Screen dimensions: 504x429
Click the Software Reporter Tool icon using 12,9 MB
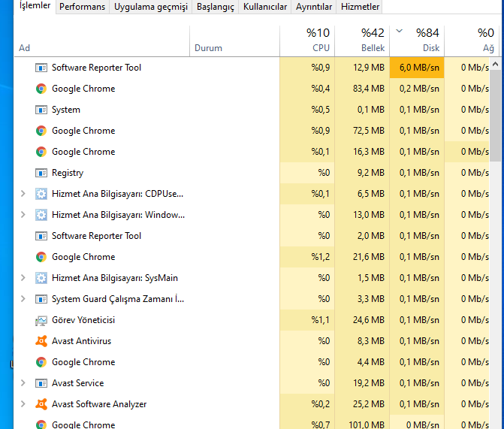pyautogui.click(x=41, y=68)
